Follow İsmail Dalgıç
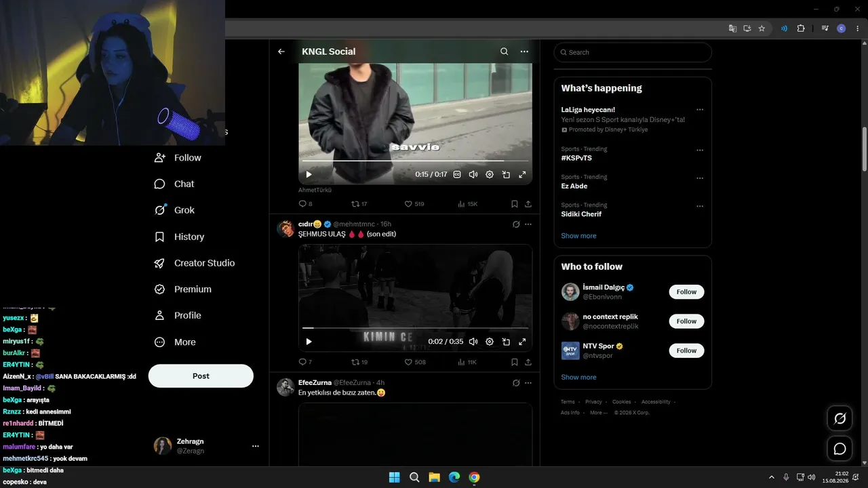 686,292
